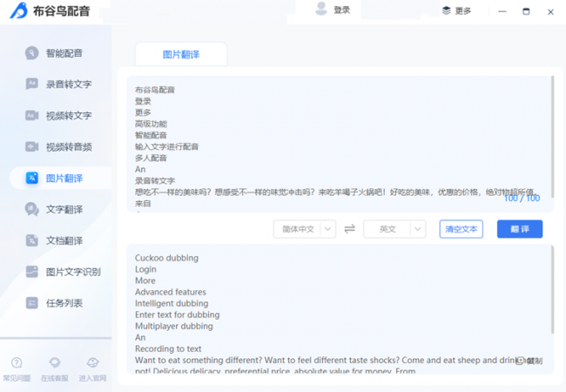Viewport: 566px width, 392px height.
Task: Click the line 'Cuckoo dubbing' in results
Action: 167,258
